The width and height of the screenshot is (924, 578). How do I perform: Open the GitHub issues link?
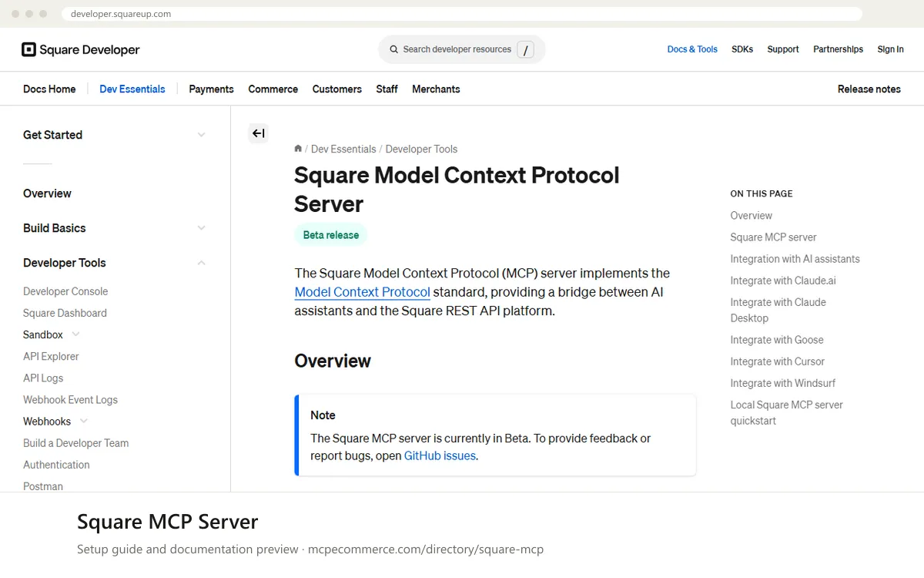(440, 455)
